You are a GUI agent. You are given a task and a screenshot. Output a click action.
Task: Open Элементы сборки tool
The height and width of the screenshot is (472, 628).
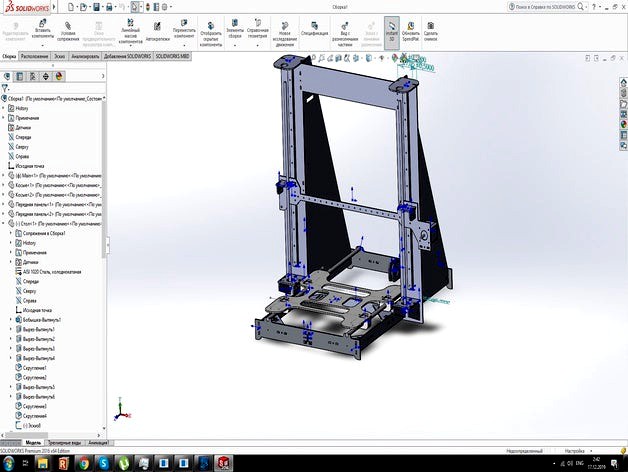click(x=235, y=29)
